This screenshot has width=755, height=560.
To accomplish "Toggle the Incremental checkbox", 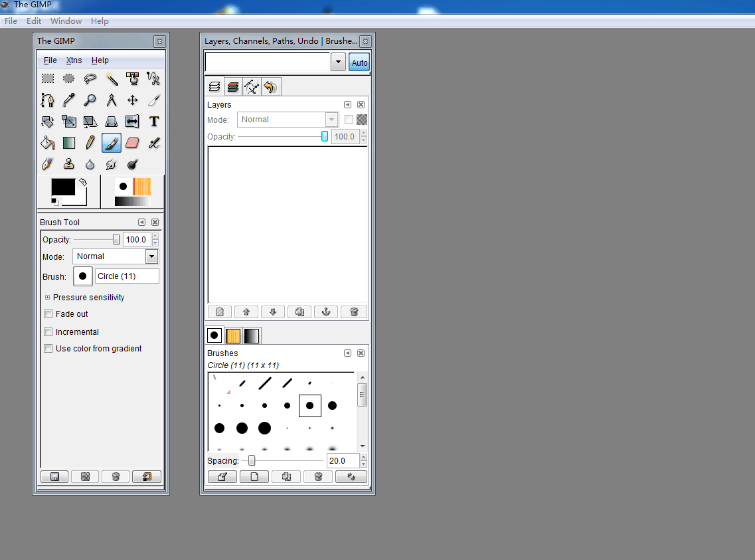I will click(48, 331).
